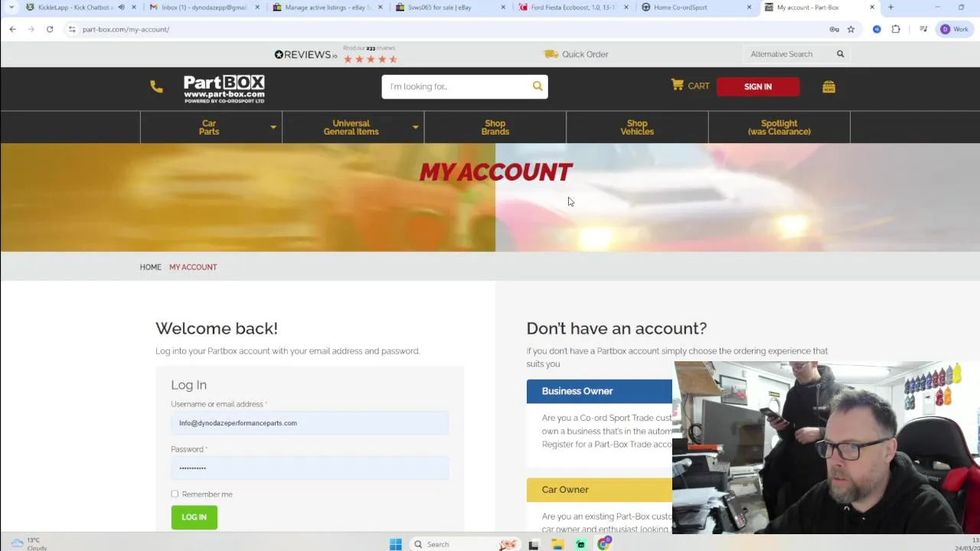Click MY ACCOUNT breadcrumb link
Image resolution: width=980 pixels, height=551 pixels.
(x=193, y=267)
